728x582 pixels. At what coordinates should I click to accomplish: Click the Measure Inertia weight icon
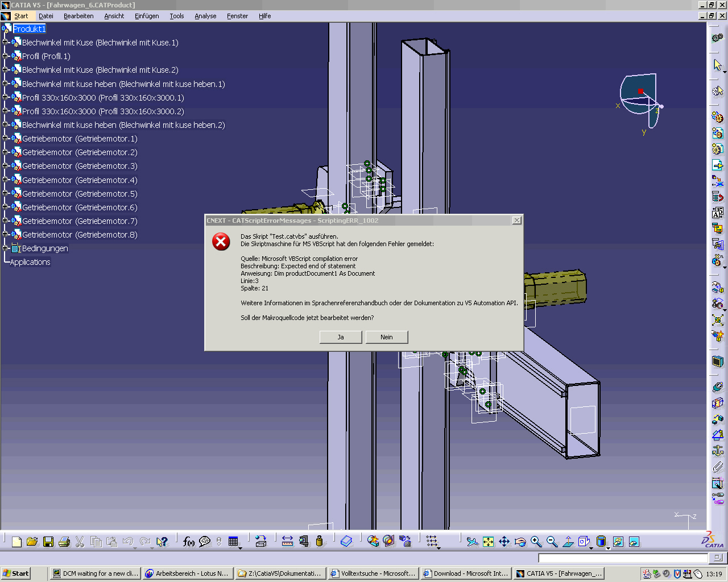[x=320, y=542]
